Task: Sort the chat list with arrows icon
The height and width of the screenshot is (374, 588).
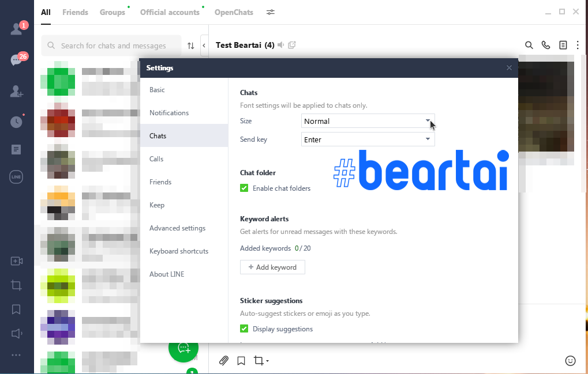Action: [x=191, y=46]
